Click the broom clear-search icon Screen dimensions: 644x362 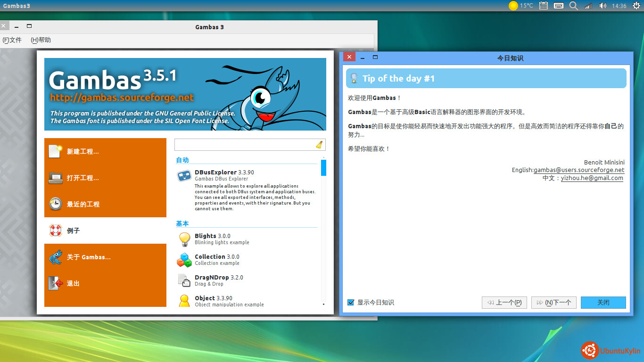(319, 145)
